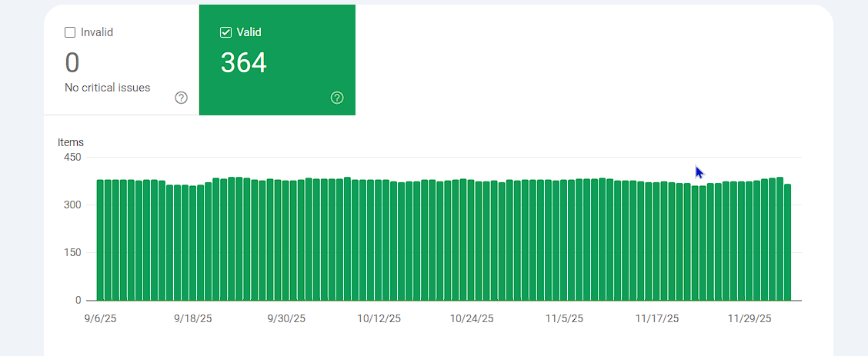
Task: Click the 150 y-axis label
Action: coord(72,253)
